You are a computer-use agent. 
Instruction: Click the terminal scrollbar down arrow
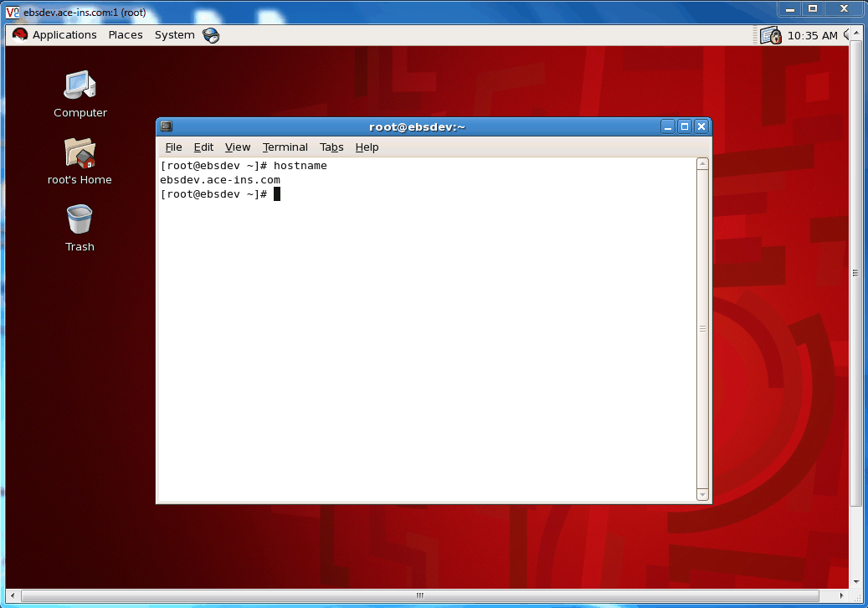(702, 495)
